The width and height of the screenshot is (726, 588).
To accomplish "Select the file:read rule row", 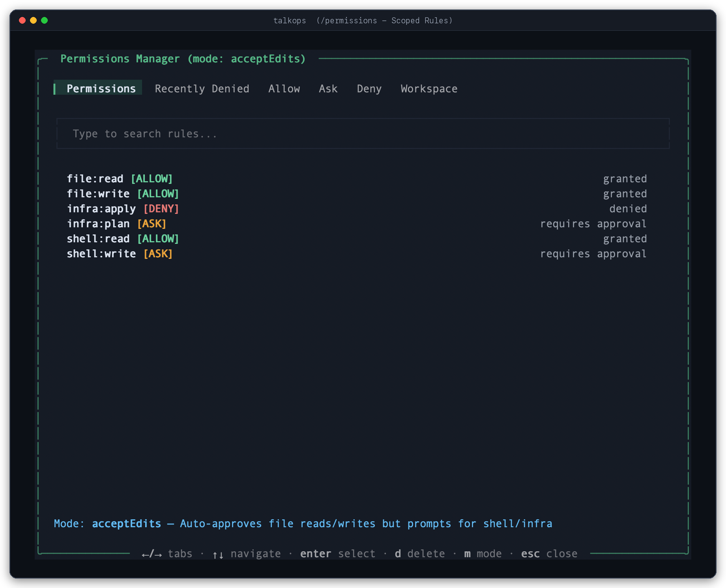I will [x=357, y=179].
